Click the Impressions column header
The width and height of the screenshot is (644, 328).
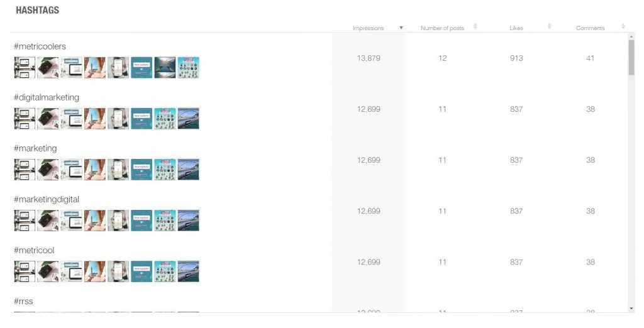click(368, 28)
